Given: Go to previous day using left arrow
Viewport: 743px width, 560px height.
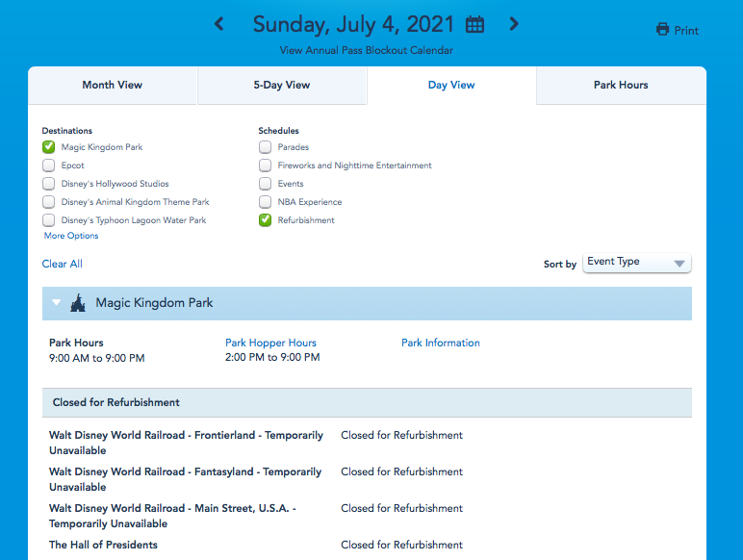Looking at the screenshot, I should coord(219,24).
